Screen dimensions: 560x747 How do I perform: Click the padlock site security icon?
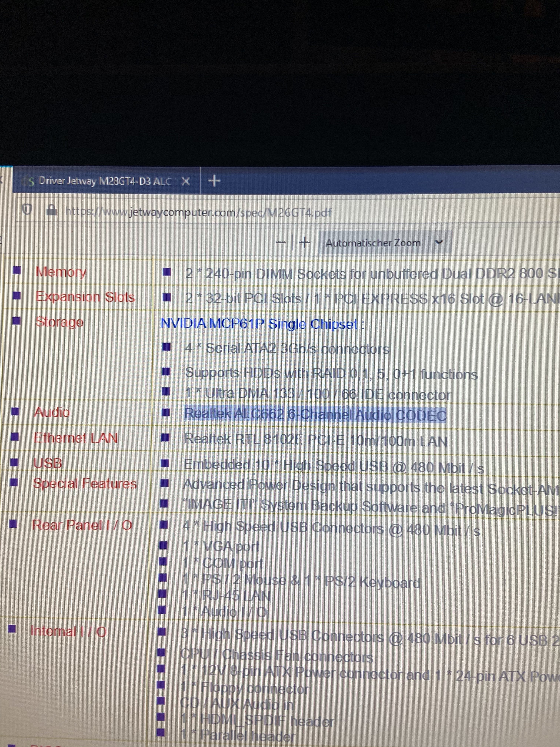[51, 211]
